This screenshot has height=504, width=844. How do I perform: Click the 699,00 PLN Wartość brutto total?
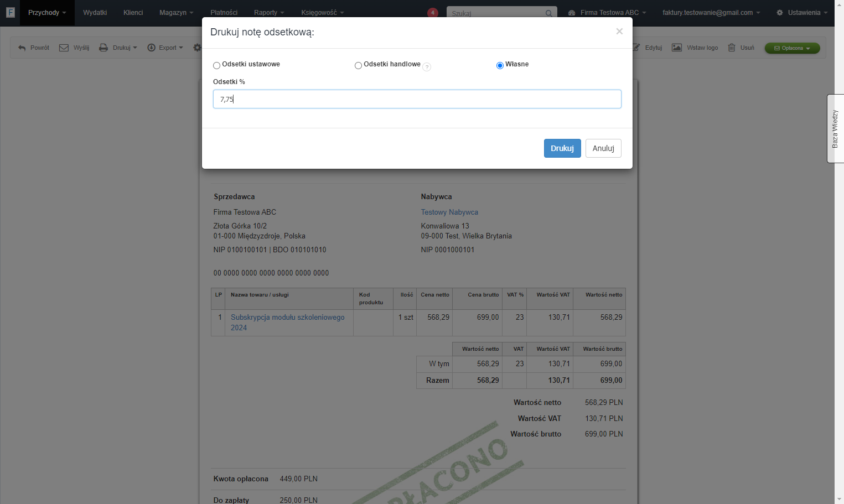[604, 434]
